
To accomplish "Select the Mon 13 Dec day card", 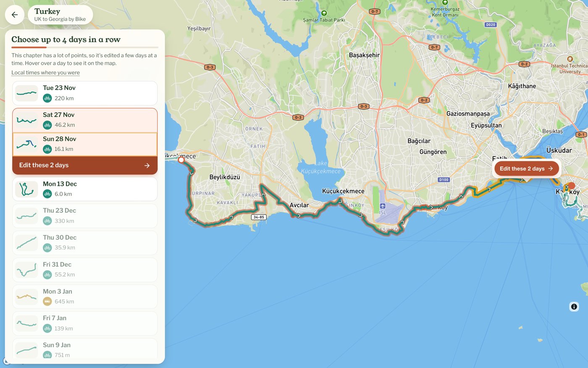I will click(x=85, y=189).
